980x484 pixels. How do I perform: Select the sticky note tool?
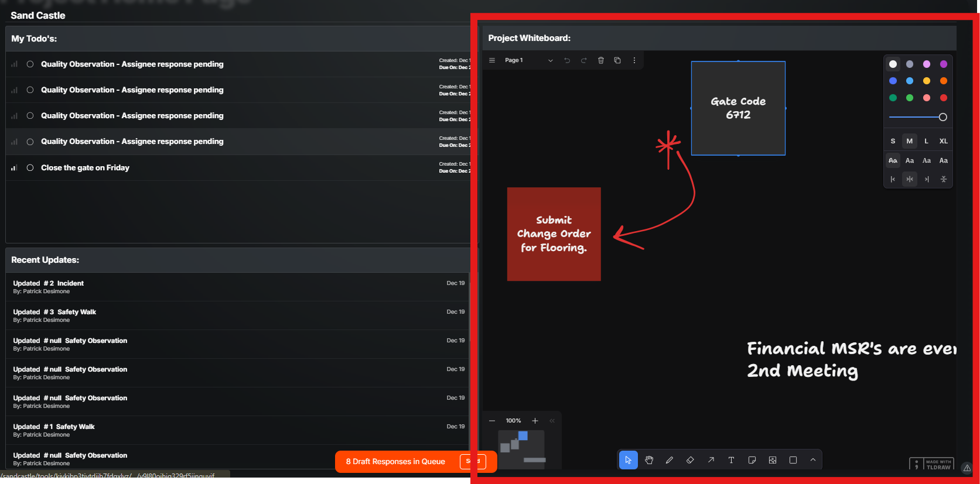coord(752,460)
